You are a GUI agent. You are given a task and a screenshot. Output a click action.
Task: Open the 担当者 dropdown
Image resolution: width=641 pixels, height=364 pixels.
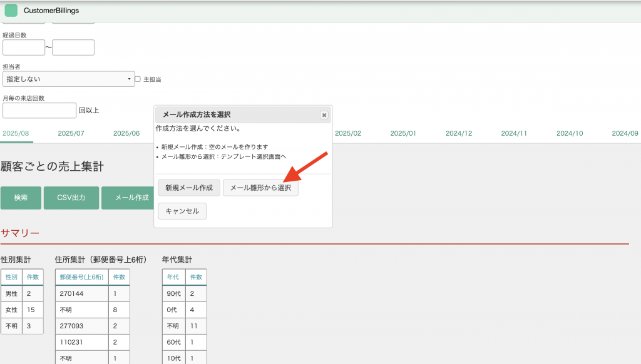tap(68, 79)
